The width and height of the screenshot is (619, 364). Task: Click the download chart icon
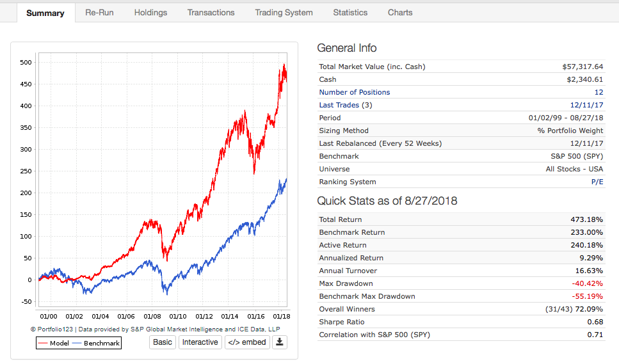click(278, 342)
